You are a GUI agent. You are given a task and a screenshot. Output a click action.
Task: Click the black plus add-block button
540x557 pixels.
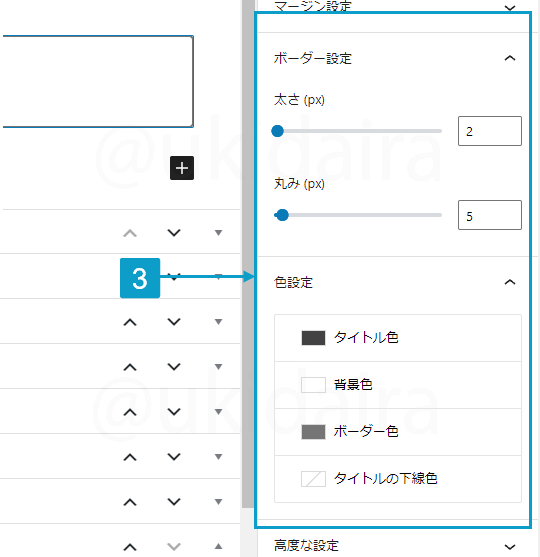click(182, 168)
